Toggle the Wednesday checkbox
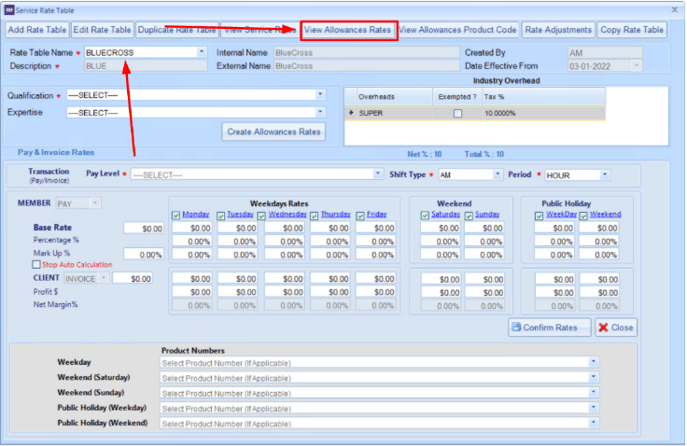The height and width of the screenshot is (446, 687). (x=262, y=216)
